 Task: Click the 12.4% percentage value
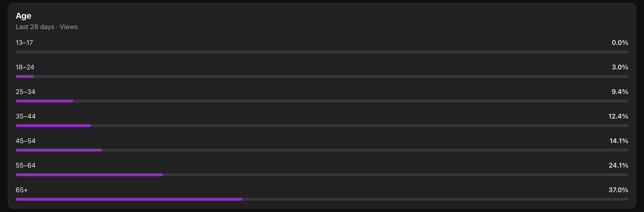618,116
